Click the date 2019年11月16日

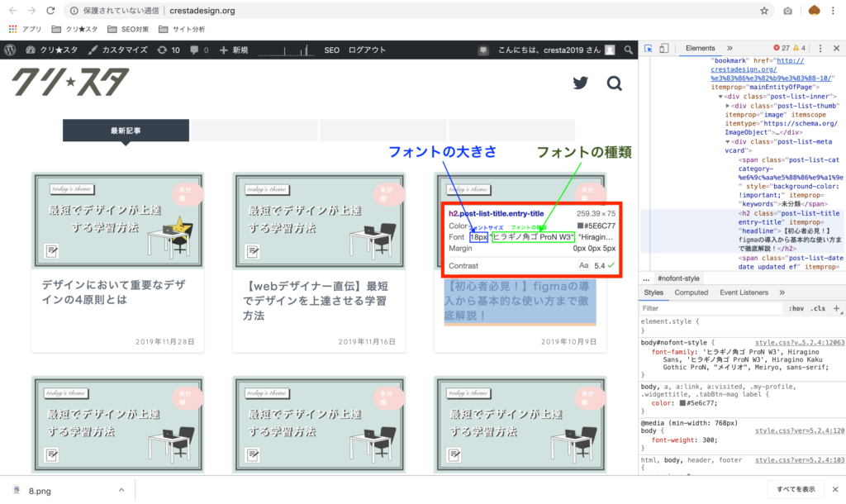click(367, 341)
